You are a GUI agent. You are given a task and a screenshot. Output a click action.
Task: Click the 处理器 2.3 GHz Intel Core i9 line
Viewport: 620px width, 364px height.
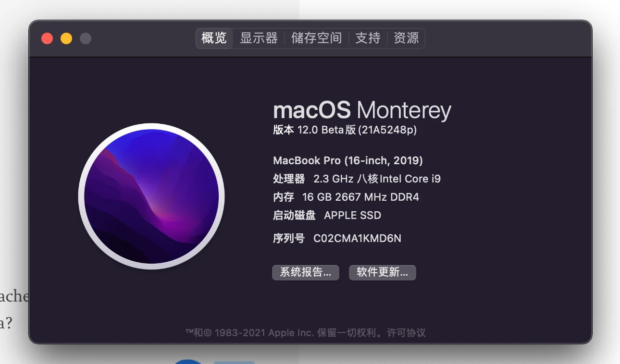tap(357, 179)
